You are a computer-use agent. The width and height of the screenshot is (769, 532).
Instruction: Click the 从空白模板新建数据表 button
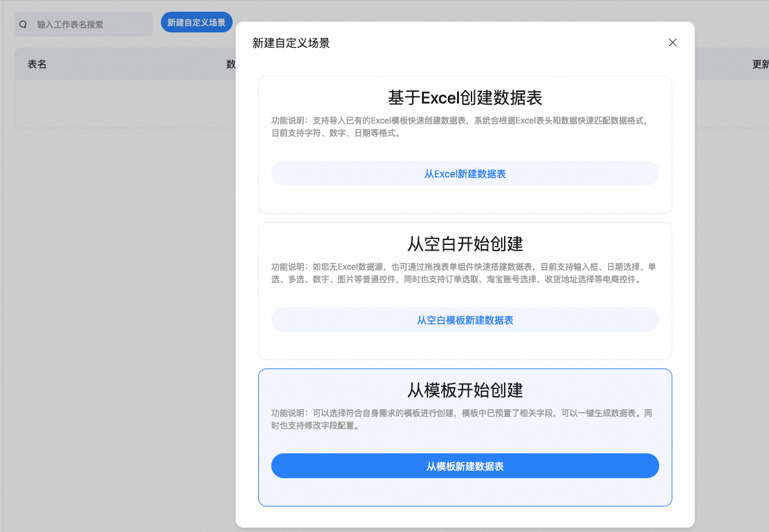465,320
